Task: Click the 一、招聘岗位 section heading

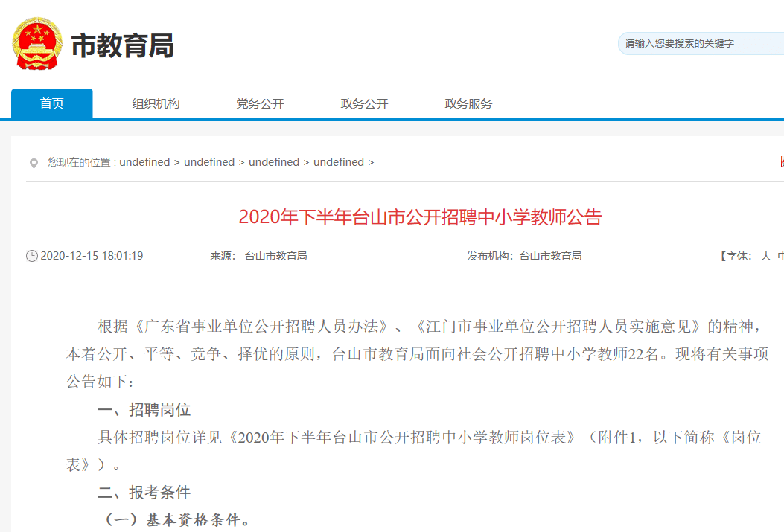Action: click(x=144, y=410)
